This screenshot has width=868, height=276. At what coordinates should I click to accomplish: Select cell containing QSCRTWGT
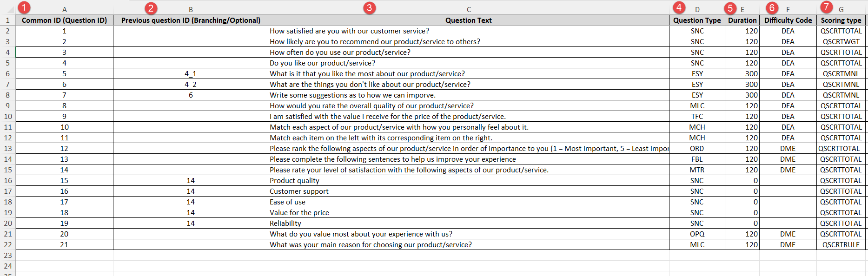coord(841,42)
